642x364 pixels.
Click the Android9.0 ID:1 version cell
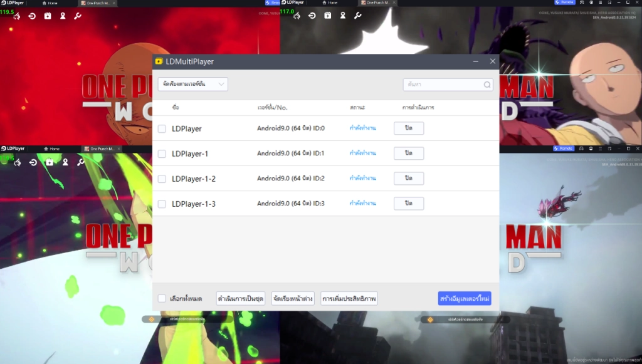coord(291,153)
